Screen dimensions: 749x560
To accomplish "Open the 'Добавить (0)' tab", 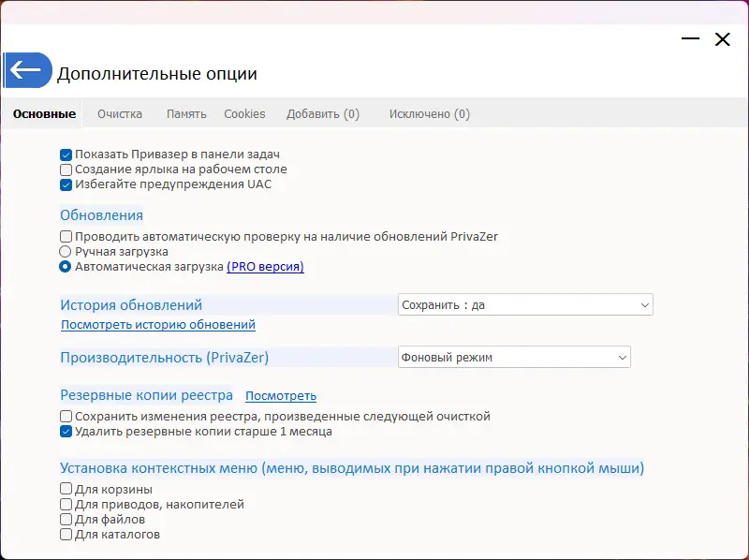I will click(x=323, y=114).
